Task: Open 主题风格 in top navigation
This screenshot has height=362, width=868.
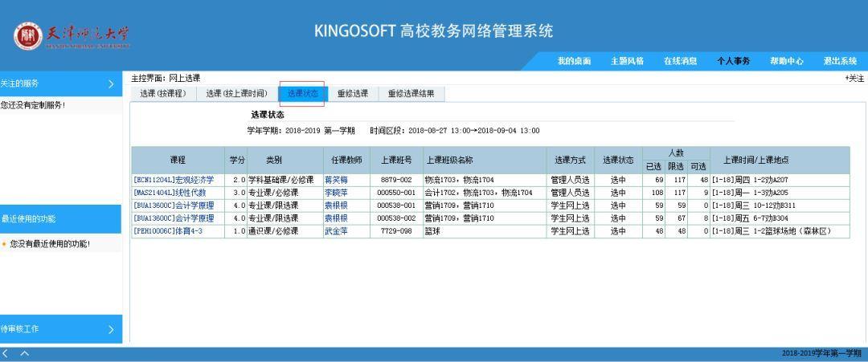Action: [x=627, y=61]
